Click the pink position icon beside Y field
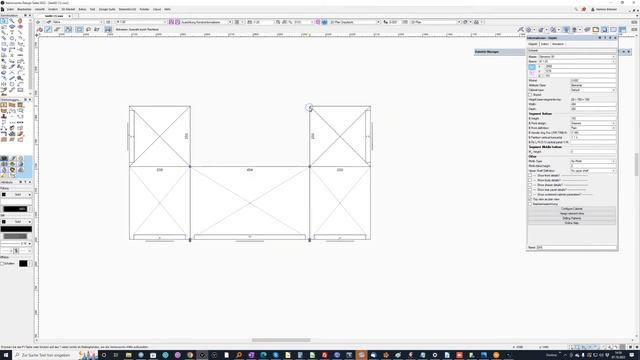 coord(532,73)
